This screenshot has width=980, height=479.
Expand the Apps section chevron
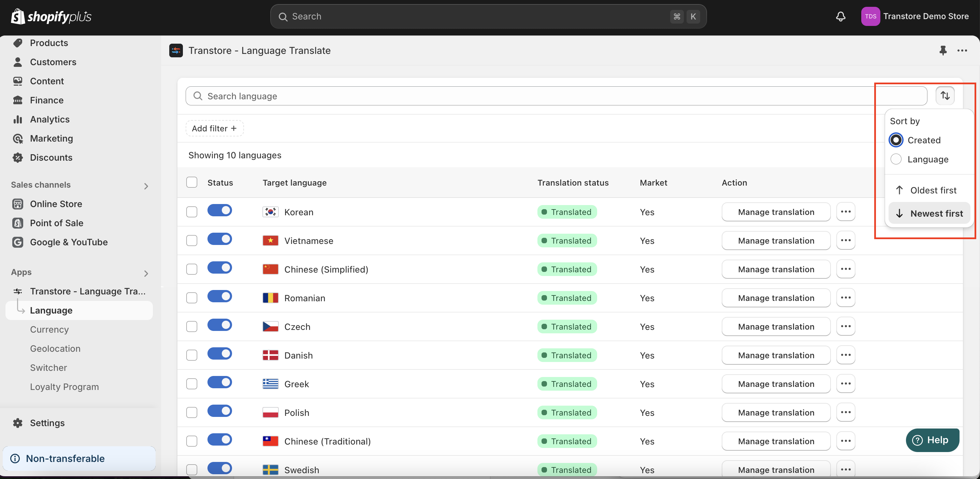[146, 273]
